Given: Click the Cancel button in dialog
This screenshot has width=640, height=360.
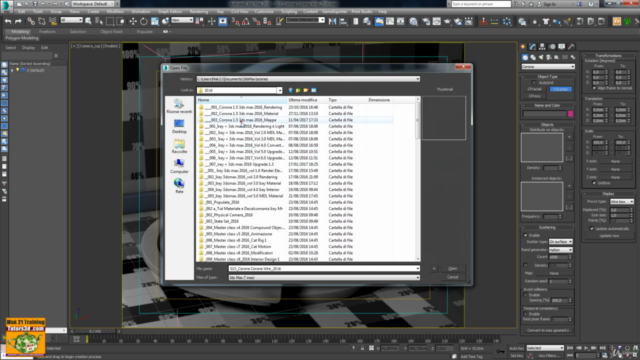Looking at the screenshot, I should point(453,277).
